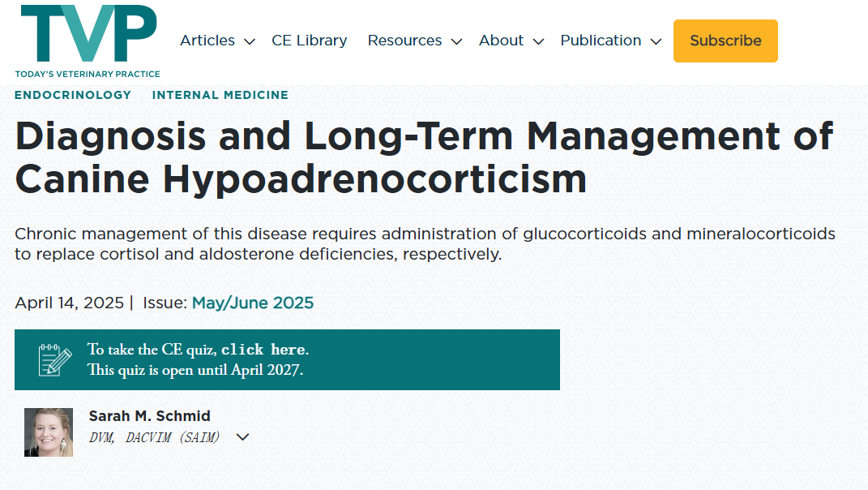The image size is (868, 490).
Task: Open the About menu chevron
Action: coord(538,41)
